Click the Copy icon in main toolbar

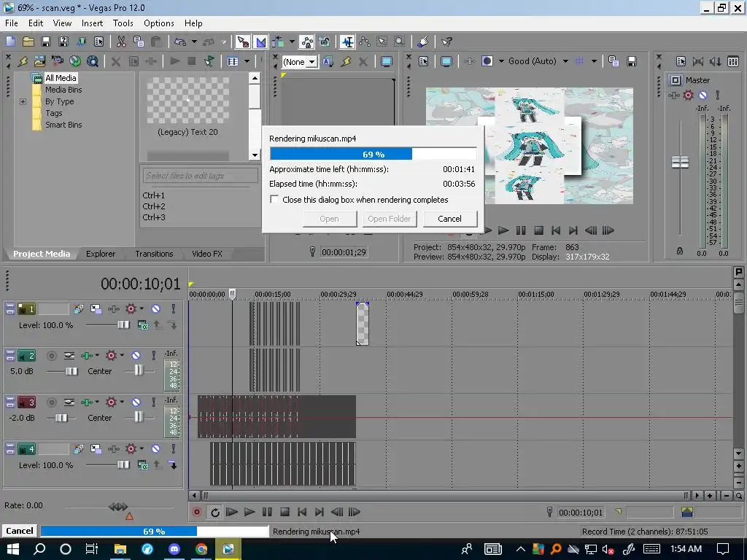[139, 42]
